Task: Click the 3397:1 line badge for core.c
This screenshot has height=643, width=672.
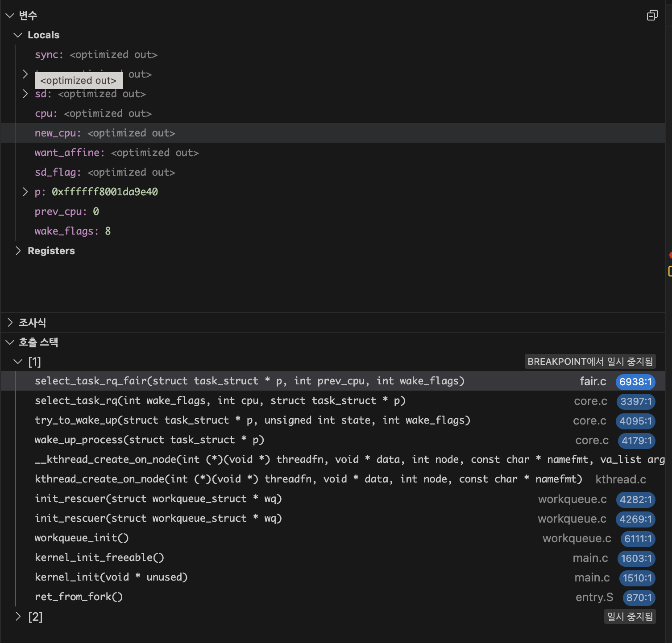Action: click(636, 401)
